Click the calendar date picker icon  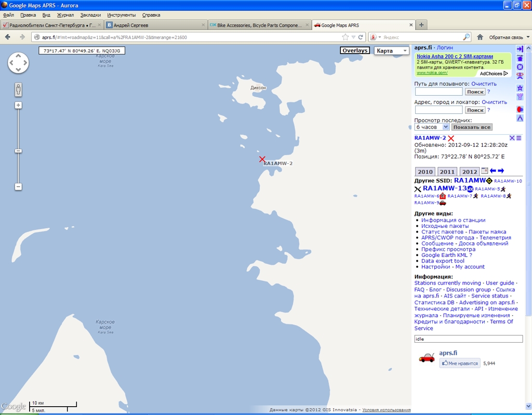pos(485,171)
